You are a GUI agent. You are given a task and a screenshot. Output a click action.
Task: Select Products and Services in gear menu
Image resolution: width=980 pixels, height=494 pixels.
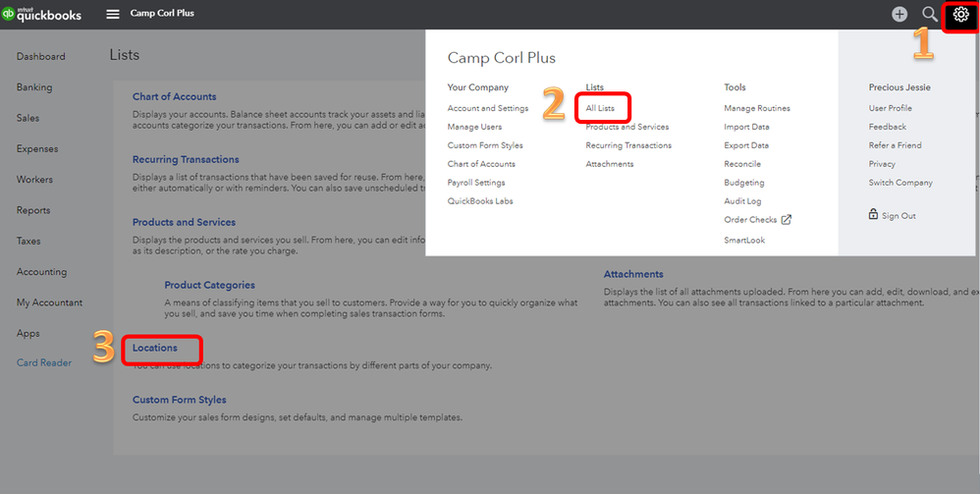tap(626, 127)
